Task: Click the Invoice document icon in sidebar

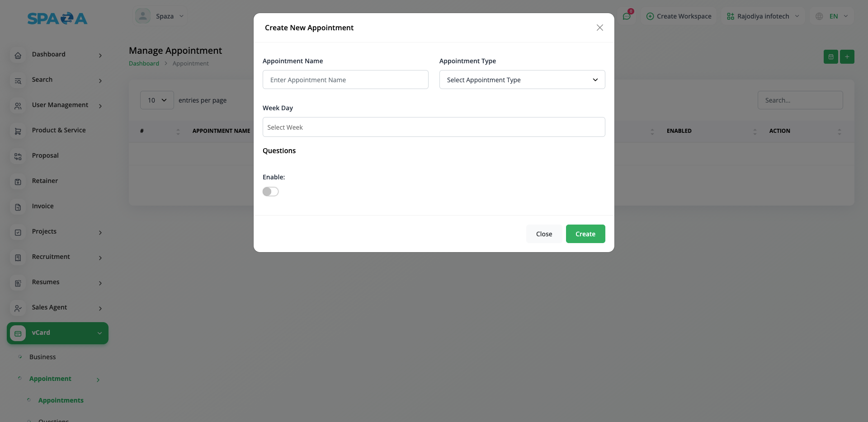Action: coord(18,207)
